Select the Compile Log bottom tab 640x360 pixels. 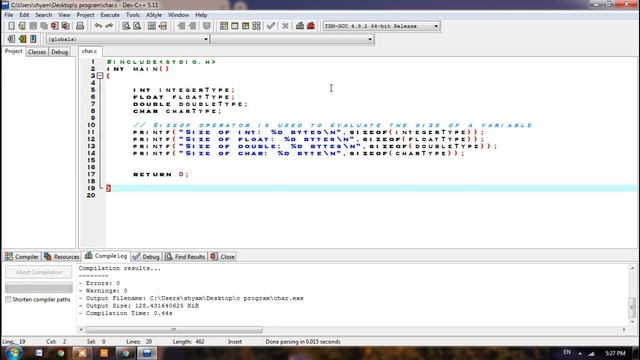click(x=106, y=256)
